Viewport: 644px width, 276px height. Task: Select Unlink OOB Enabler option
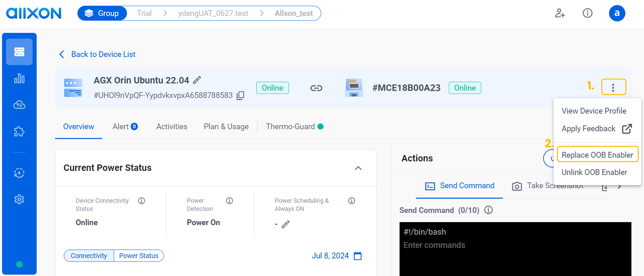594,172
